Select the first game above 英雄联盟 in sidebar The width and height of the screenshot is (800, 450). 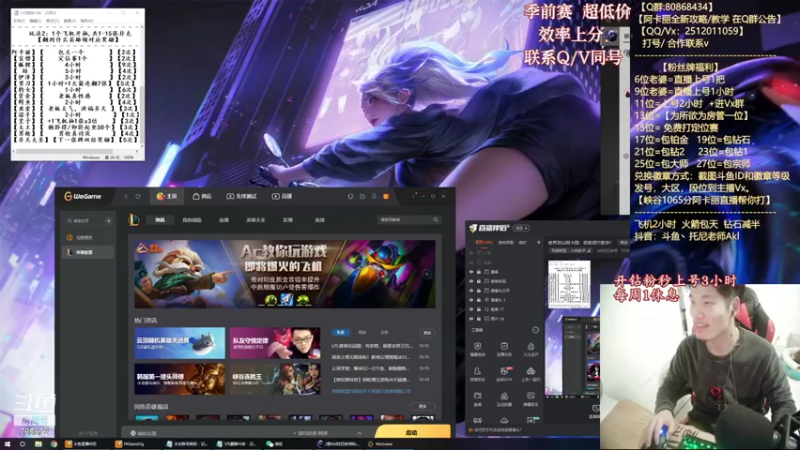(x=88, y=238)
